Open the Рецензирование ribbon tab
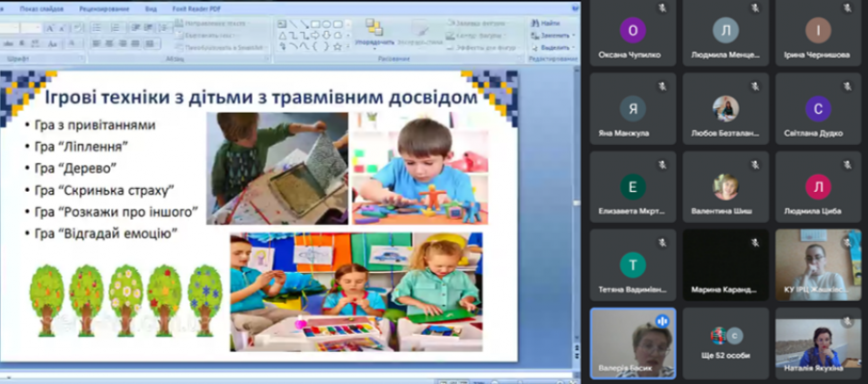Image resolution: width=868 pixels, height=384 pixels. click(104, 9)
